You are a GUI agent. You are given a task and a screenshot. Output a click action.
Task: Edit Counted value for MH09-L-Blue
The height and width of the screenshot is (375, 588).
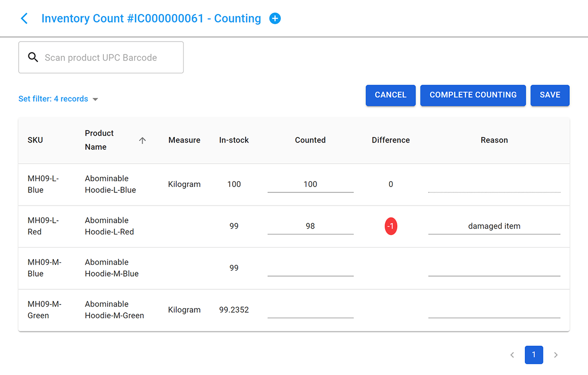click(310, 185)
